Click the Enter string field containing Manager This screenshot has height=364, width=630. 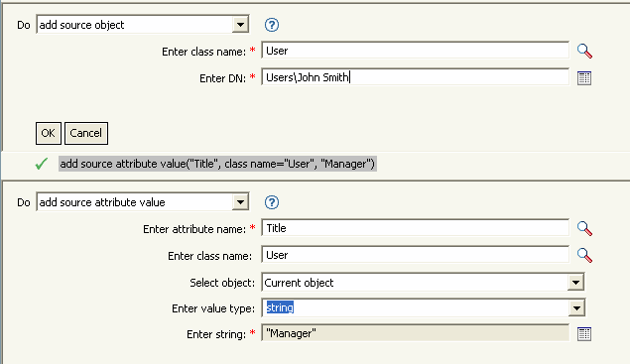pyautogui.click(x=415, y=333)
